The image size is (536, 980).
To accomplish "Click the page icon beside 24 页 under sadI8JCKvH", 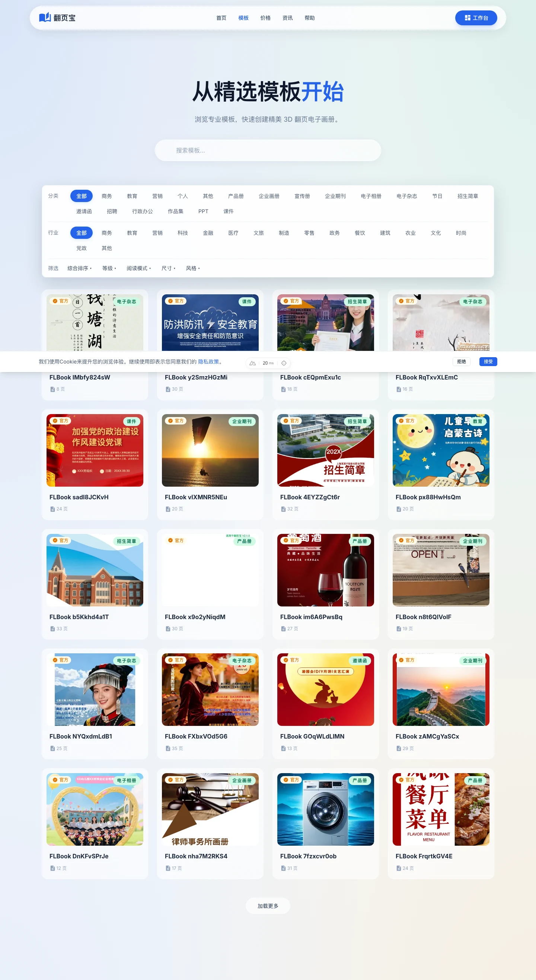I will click(52, 509).
